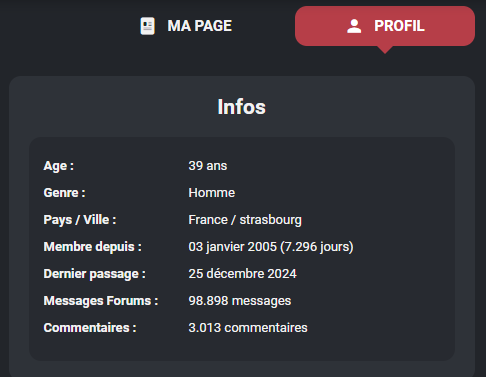Image resolution: width=486 pixels, height=377 pixels.
Task: Switch to the MA PAGE tab
Action: pos(186,26)
